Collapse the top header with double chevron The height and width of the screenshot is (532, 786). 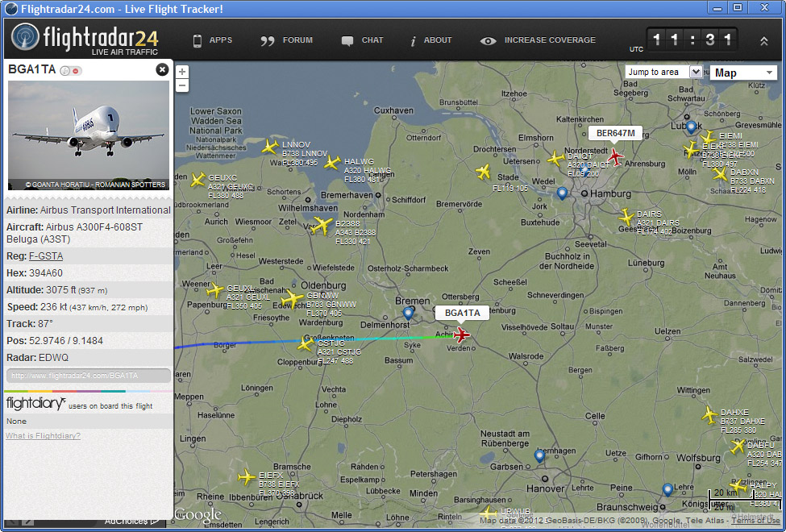pyautogui.click(x=764, y=41)
